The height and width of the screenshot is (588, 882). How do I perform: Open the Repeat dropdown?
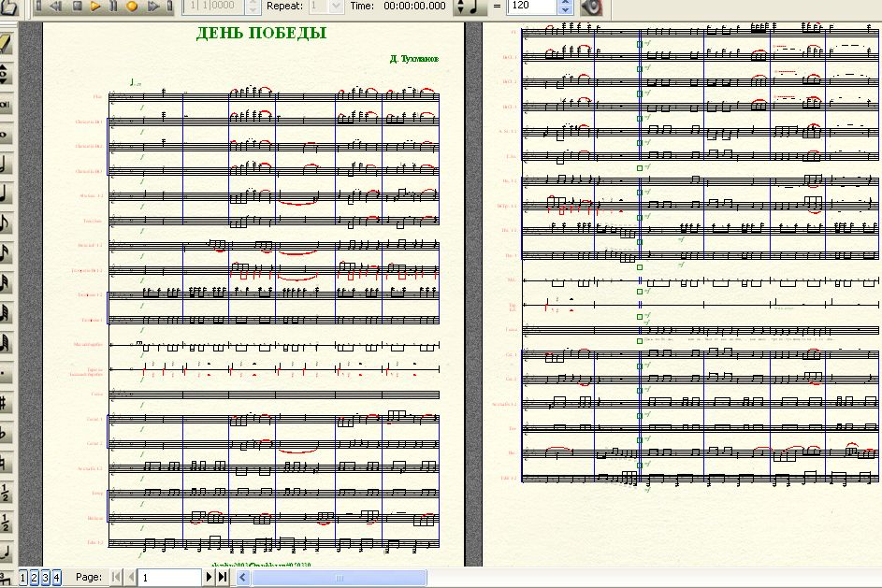(x=336, y=7)
